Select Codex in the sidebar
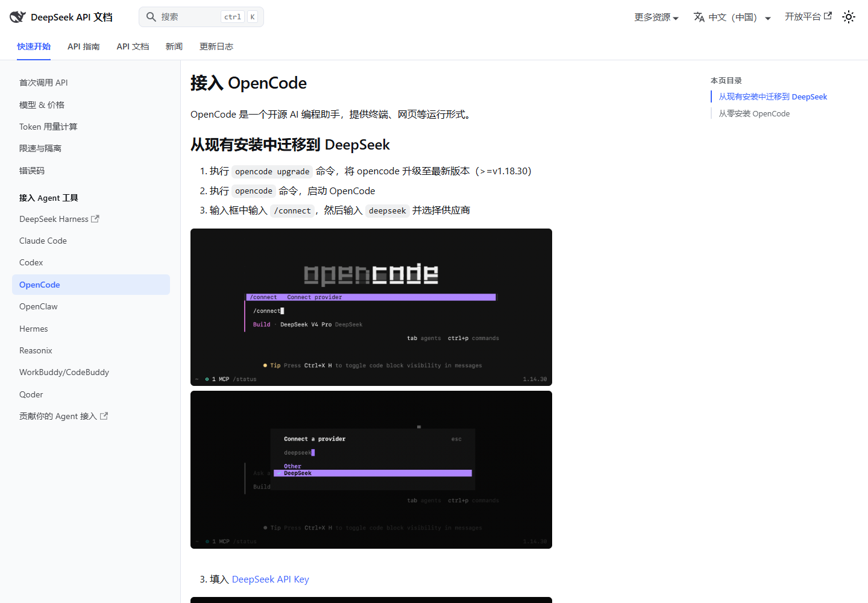 (91, 262)
